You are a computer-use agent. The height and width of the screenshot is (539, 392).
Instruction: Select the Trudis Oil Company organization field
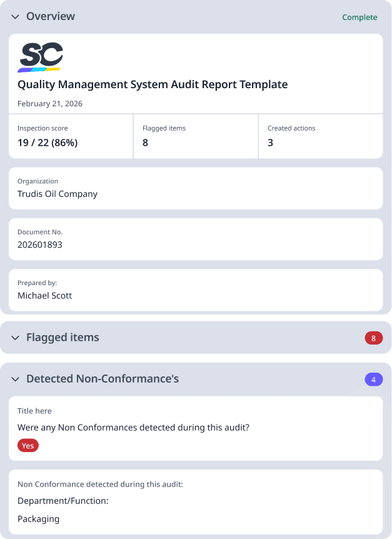coord(195,188)
